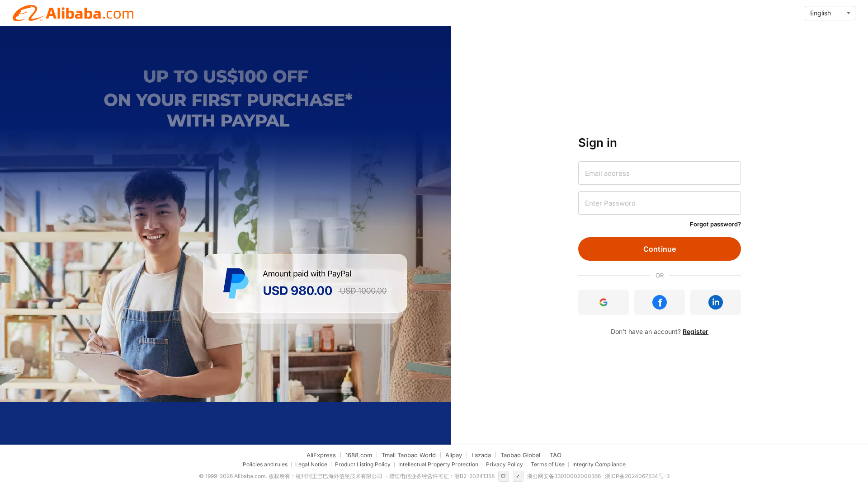Focus the Email address field

(x=659, y=173)
